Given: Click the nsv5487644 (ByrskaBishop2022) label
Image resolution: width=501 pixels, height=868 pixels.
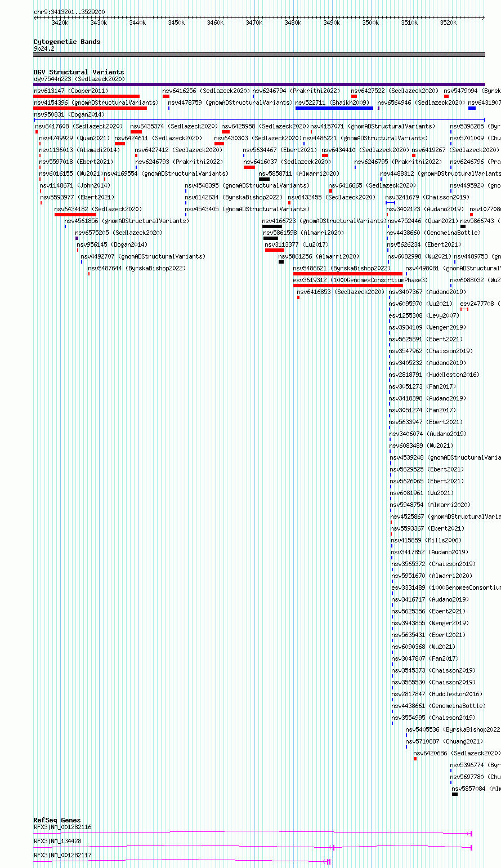Looking at the screenshot, I should pos(137,268).
